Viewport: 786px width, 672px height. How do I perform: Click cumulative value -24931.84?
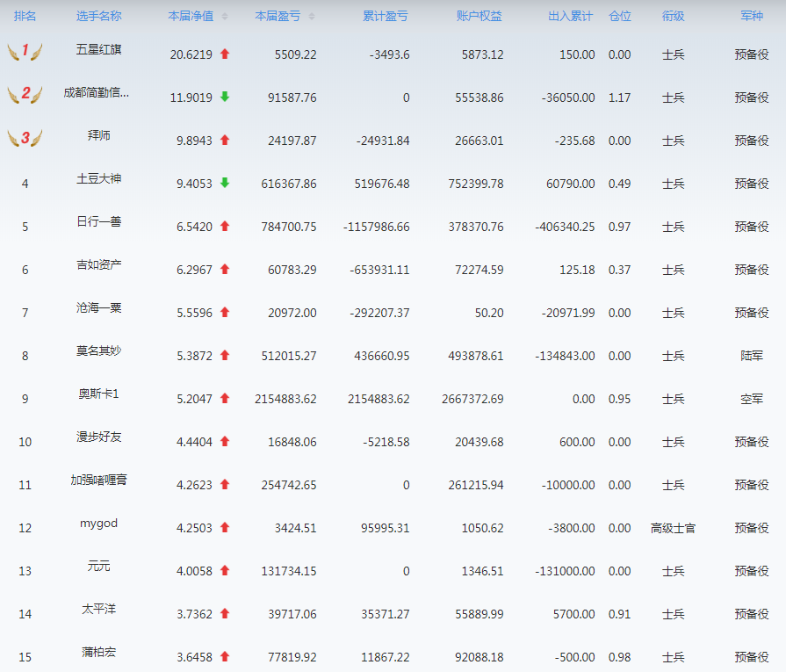(383, 141)
